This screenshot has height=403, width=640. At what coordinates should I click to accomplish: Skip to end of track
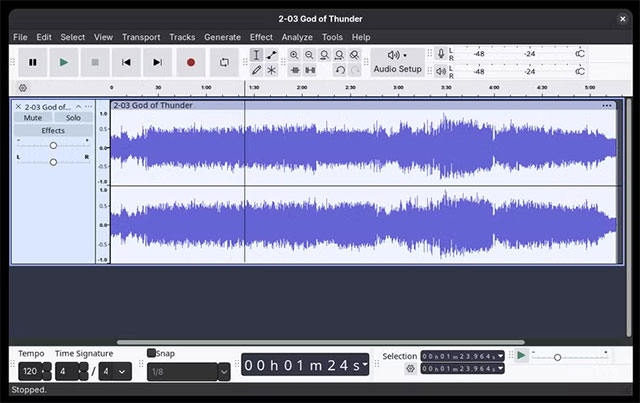(x=158, y=62)
